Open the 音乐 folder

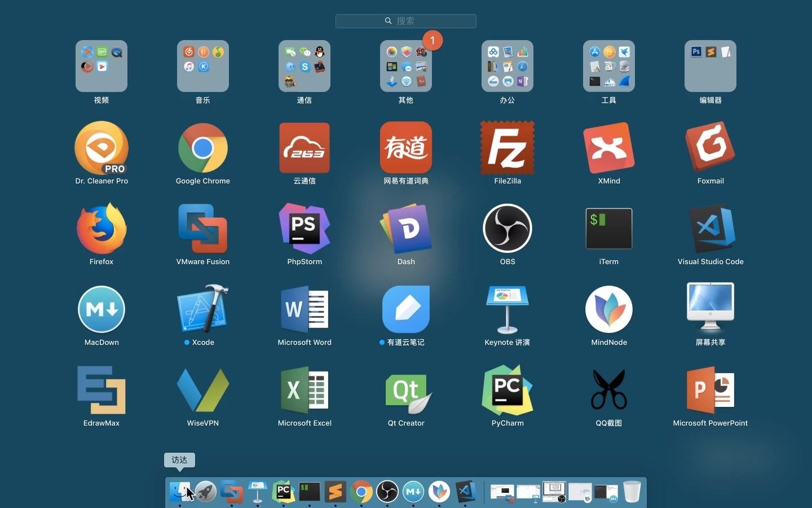pos(203,66)
